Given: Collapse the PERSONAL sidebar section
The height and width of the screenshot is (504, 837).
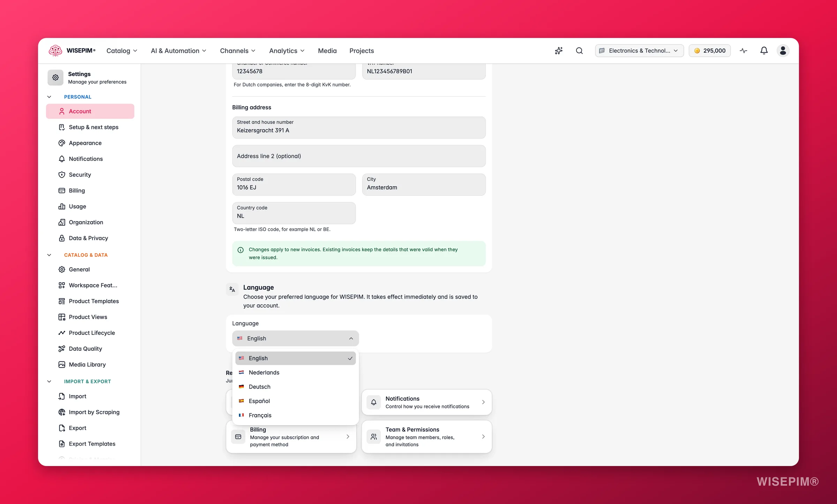Looking at the screenshot, I should pyautogui.click(x=49, y=97).
